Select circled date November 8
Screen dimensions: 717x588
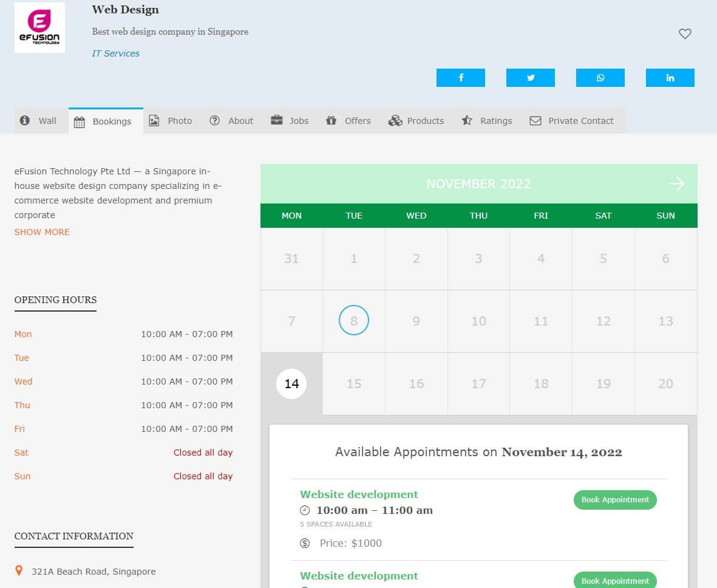click(354, 320)
